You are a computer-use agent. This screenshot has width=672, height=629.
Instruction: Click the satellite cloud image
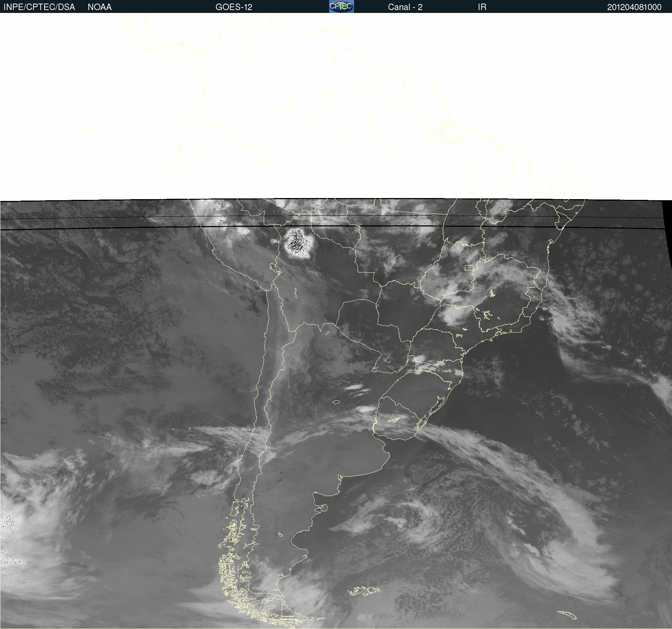(x=336, y=321)
